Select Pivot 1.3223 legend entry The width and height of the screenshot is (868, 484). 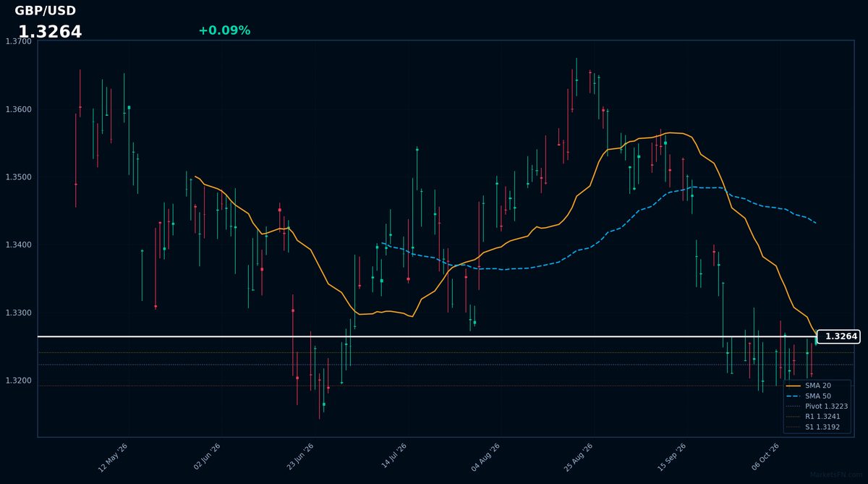point(817,407)
